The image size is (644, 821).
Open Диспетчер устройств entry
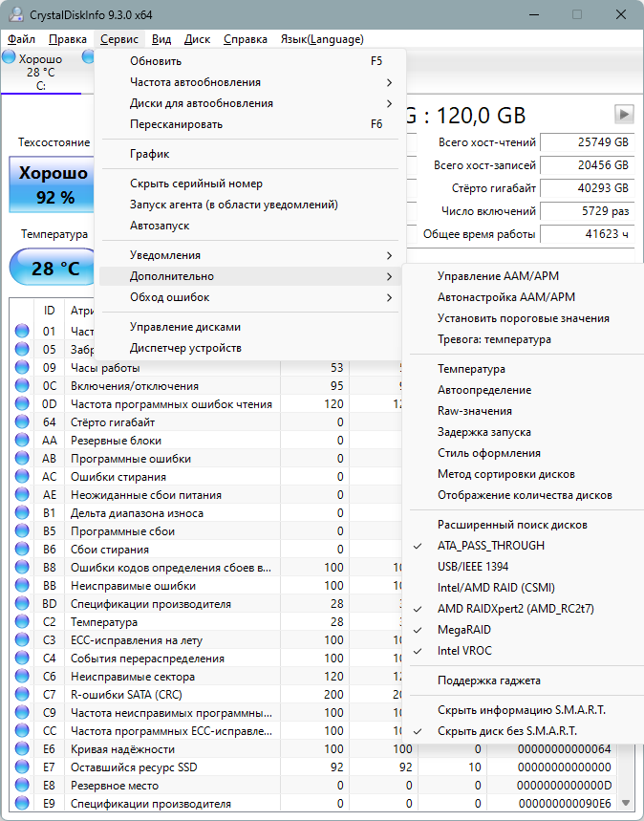pos(250,348)
